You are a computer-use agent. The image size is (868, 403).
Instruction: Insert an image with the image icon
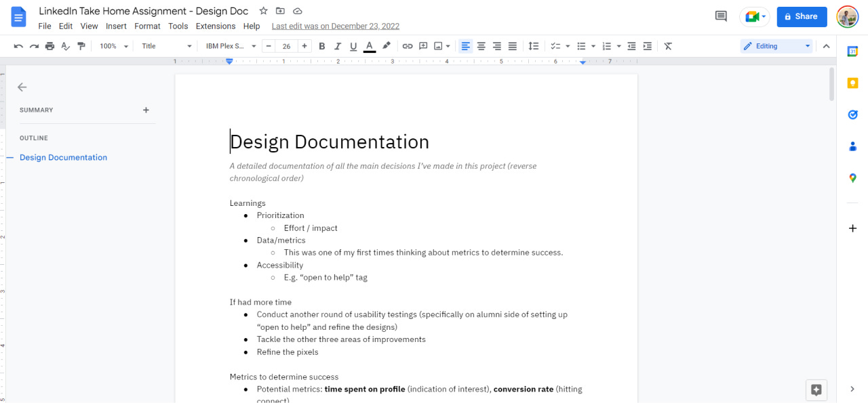pos(438,45)
